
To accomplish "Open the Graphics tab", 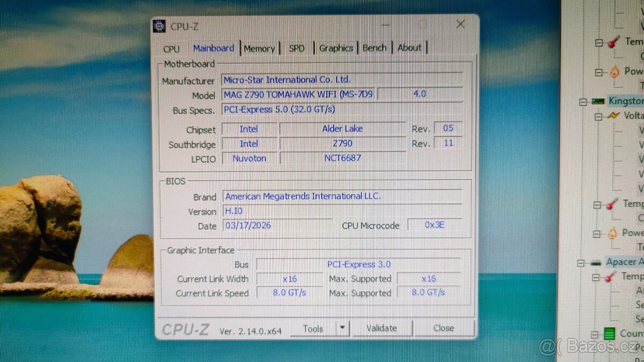I will 336,48.
